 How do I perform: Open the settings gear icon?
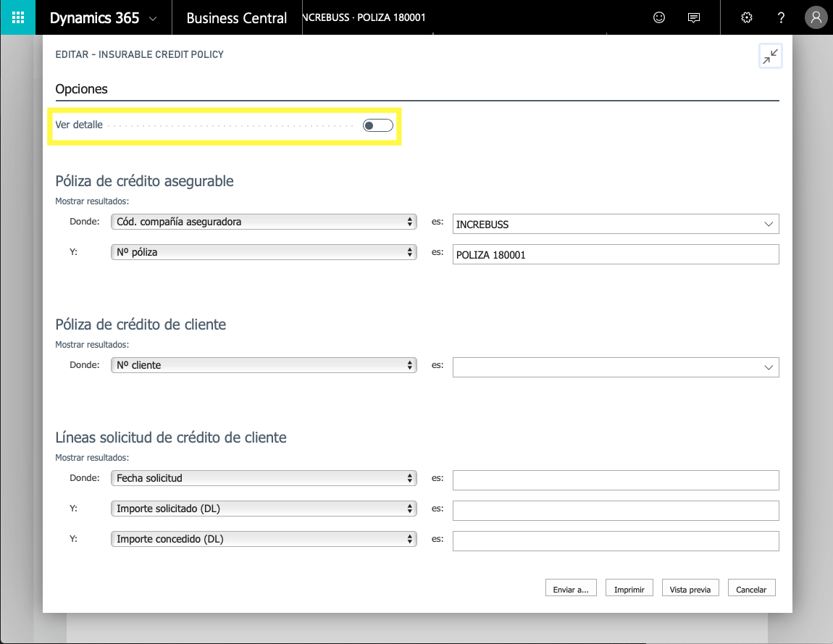point(746,17)
